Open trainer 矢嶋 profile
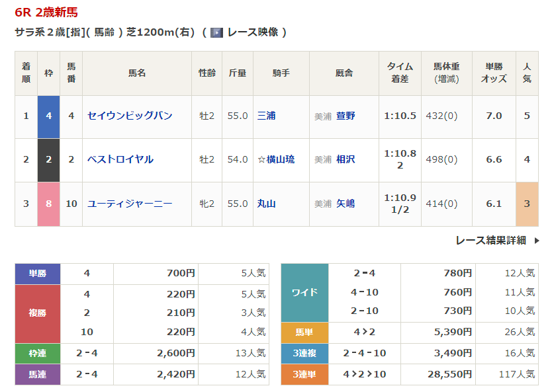 tap(345, 204)
